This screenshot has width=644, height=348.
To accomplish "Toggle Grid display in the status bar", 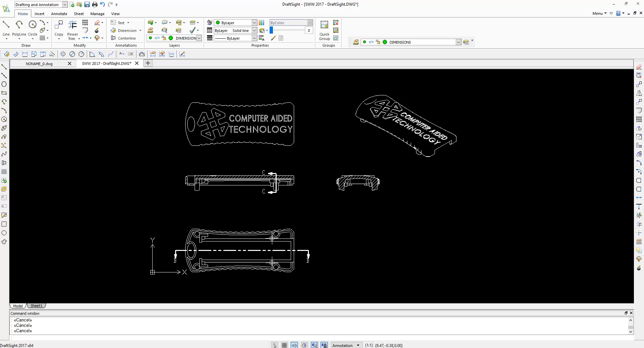I will (284, 345).
